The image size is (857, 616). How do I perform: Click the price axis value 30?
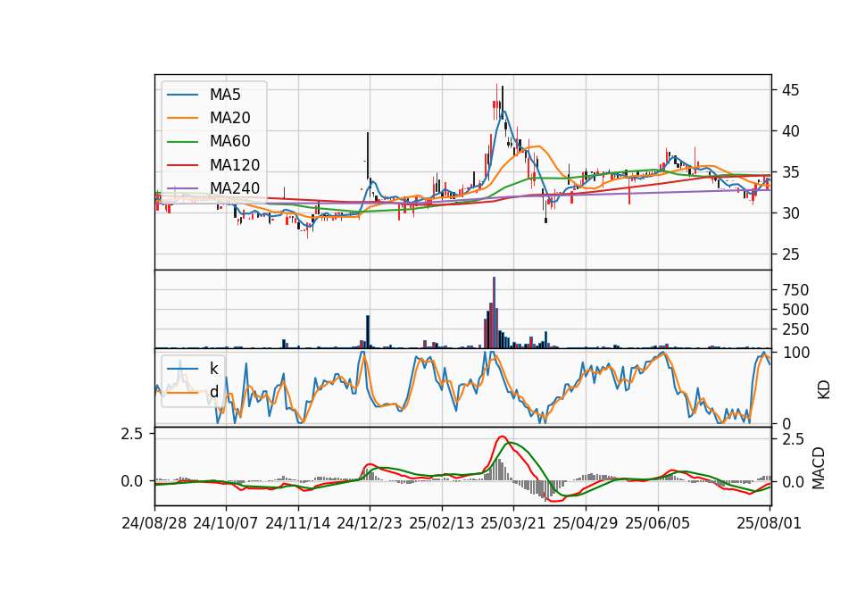point(790,213)
